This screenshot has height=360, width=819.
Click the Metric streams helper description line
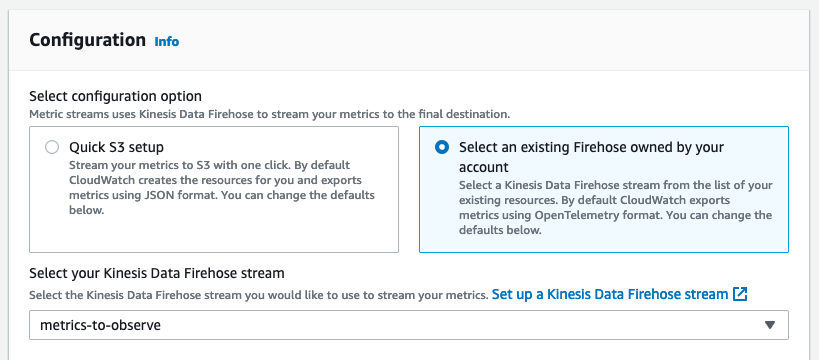point(269,114)
